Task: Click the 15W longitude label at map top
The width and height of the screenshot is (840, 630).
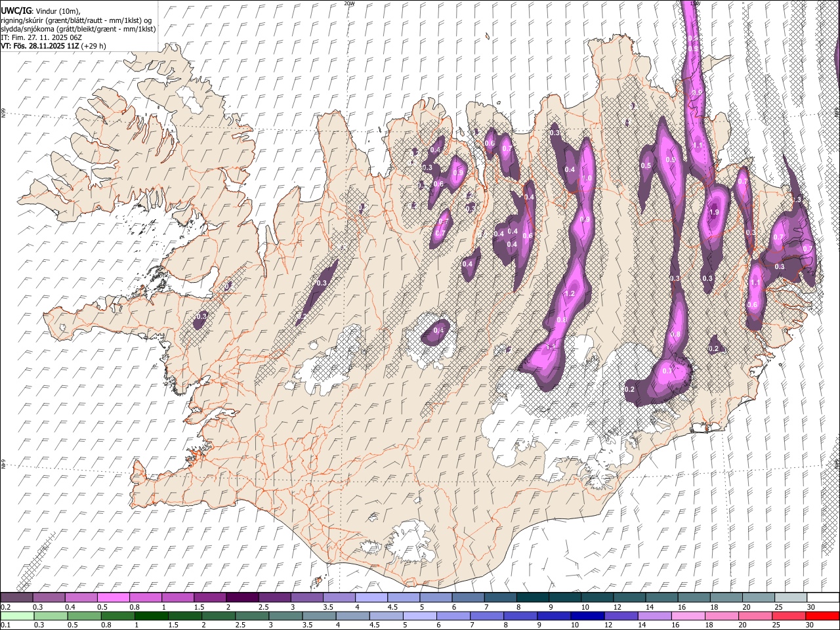Action: [695, 3]
